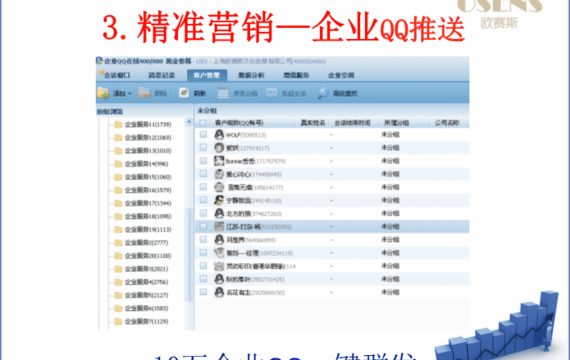Select the 企业服务11(1739) folder
The image size is (570, 360).
(142, 125)
